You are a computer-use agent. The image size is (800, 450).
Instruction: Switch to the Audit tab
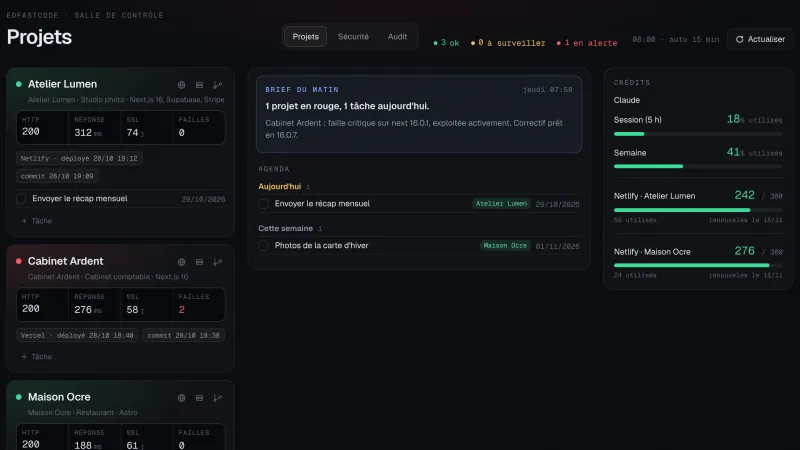pos(397,37)
